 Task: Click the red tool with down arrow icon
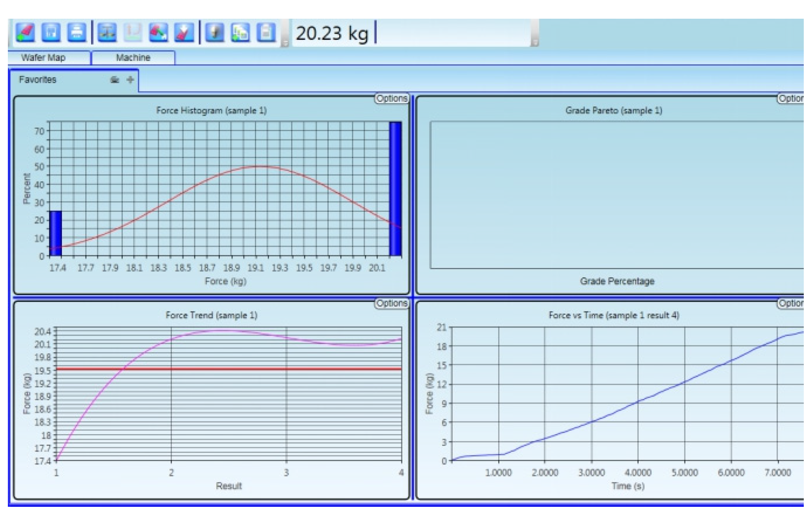tap(184, 33)
